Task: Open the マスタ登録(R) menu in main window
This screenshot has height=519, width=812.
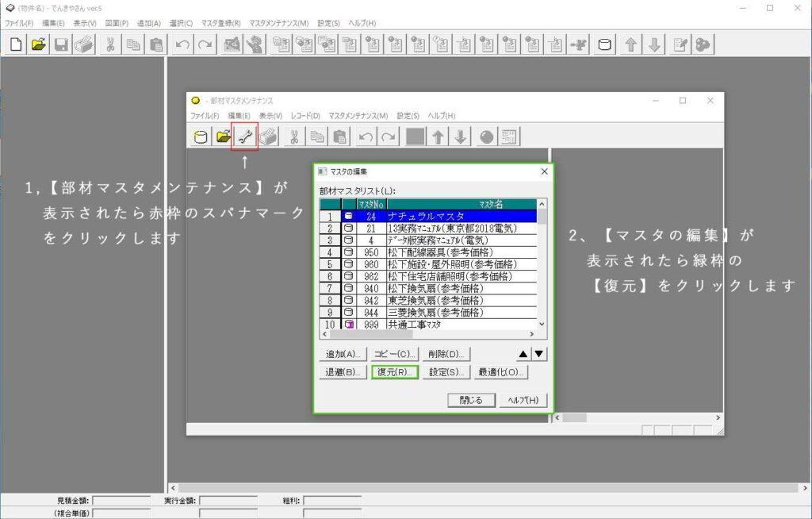Action: pos(221,24)
